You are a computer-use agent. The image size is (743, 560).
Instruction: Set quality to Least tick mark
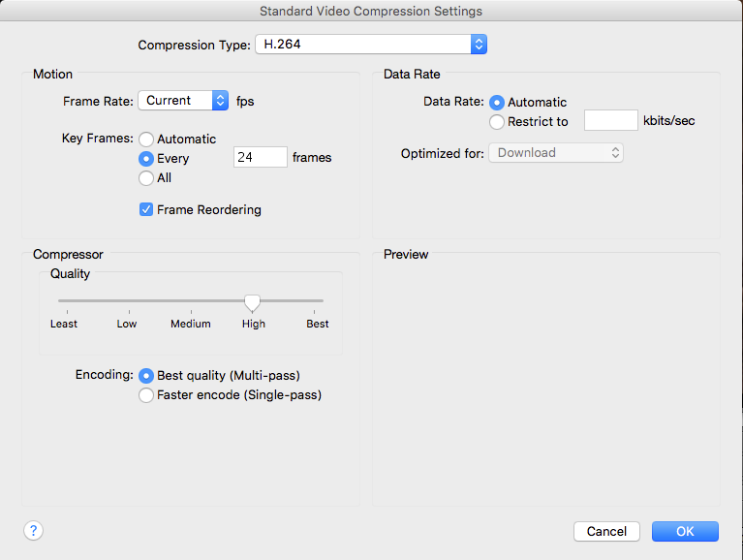coord(67,312)
